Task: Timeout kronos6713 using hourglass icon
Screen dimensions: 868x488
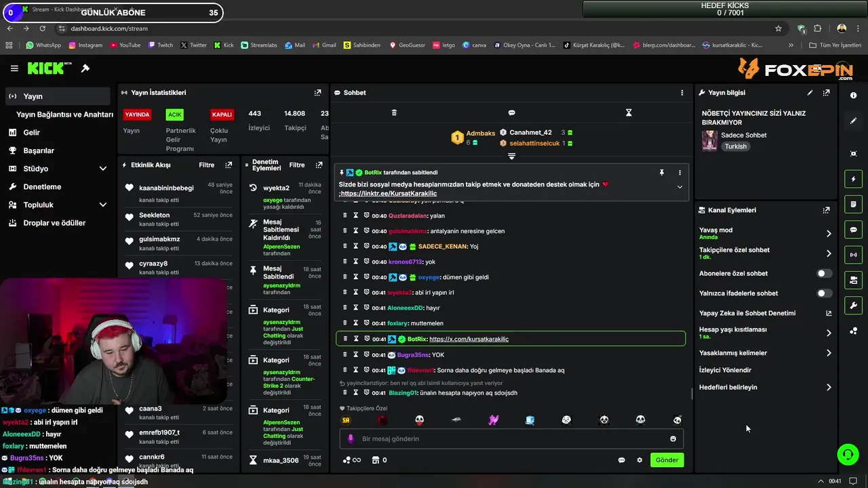Action: 355,262
